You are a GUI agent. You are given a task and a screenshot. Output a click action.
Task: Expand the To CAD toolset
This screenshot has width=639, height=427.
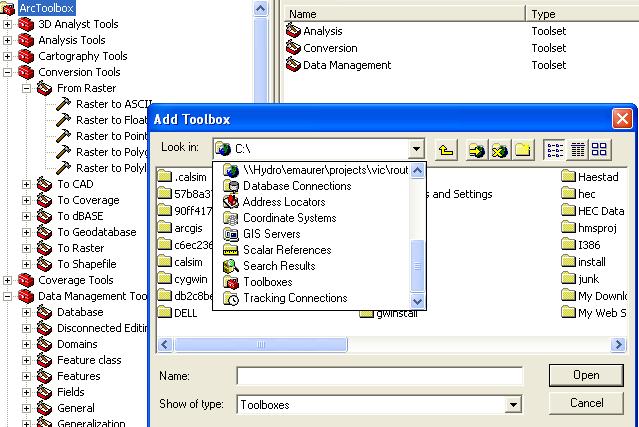pos(26,185)
